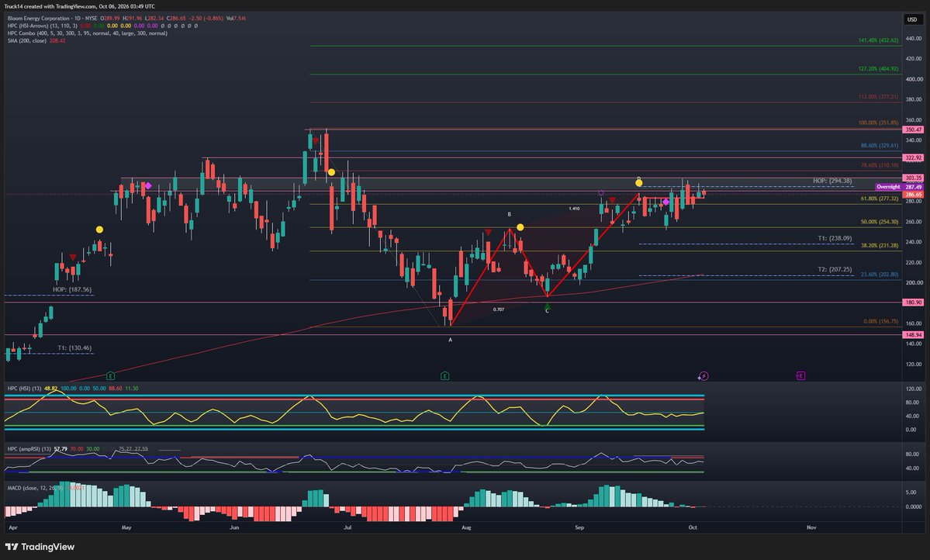Click the HOP: (294.38) label
Image resolution: width=930 pixels, height=560 pixels.
[x=832, y=181]
